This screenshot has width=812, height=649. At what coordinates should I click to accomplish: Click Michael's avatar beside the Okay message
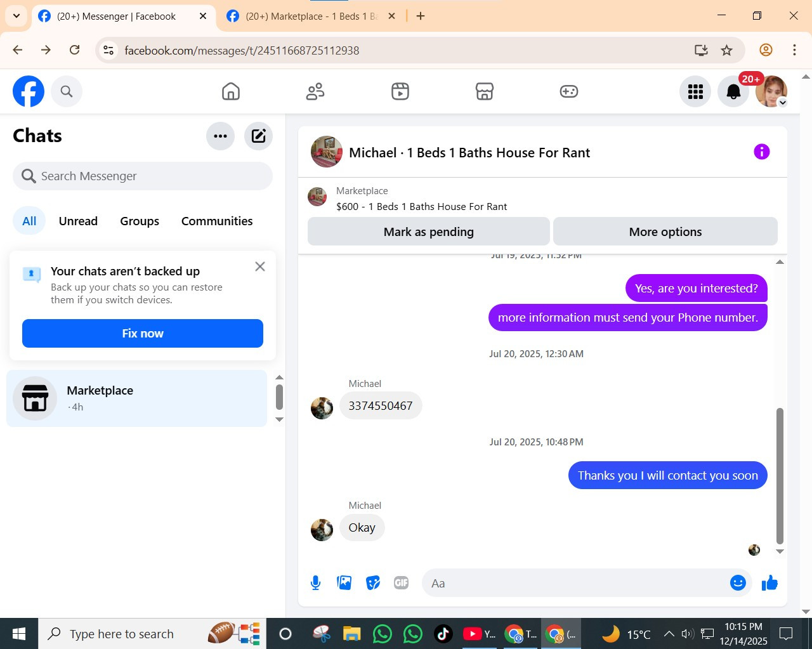[x=322, y=530]
